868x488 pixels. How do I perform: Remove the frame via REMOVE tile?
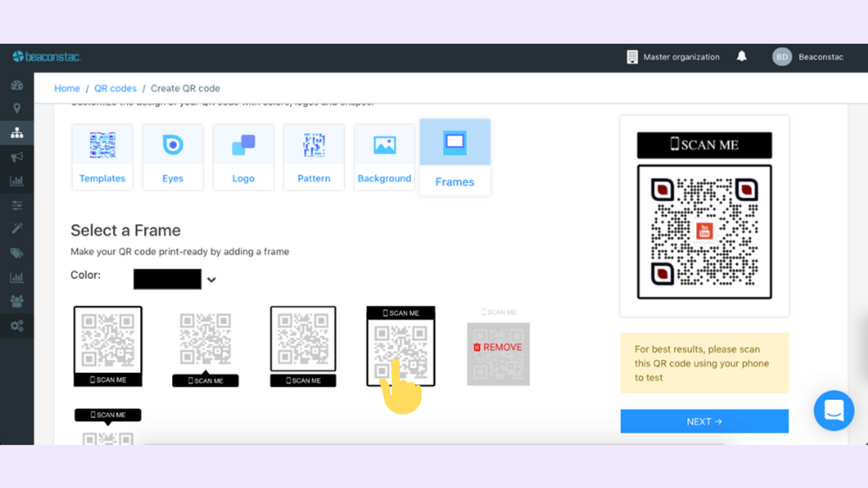coord(498,347)
